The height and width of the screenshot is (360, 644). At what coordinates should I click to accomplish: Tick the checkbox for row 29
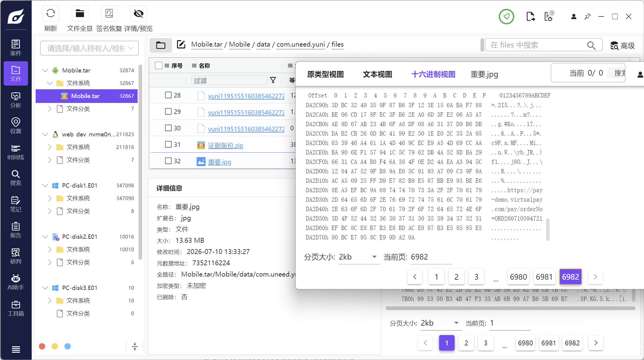(x=168, y=111)
